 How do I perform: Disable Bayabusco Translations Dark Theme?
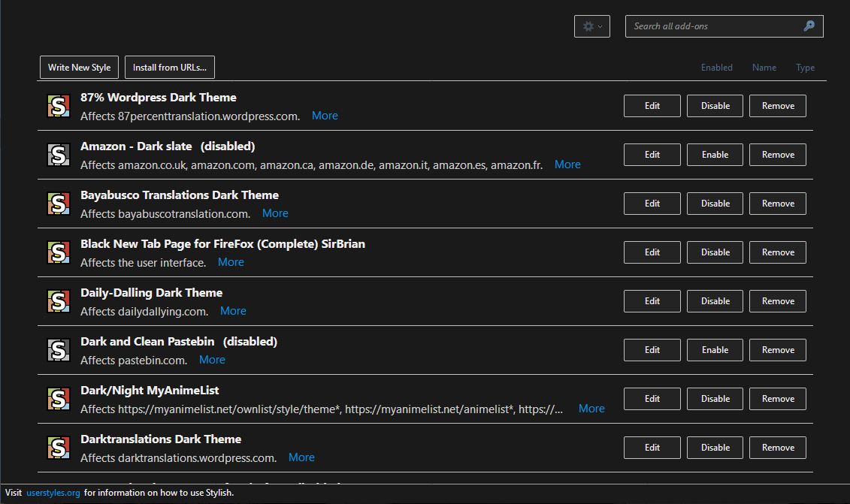[715, 204]
